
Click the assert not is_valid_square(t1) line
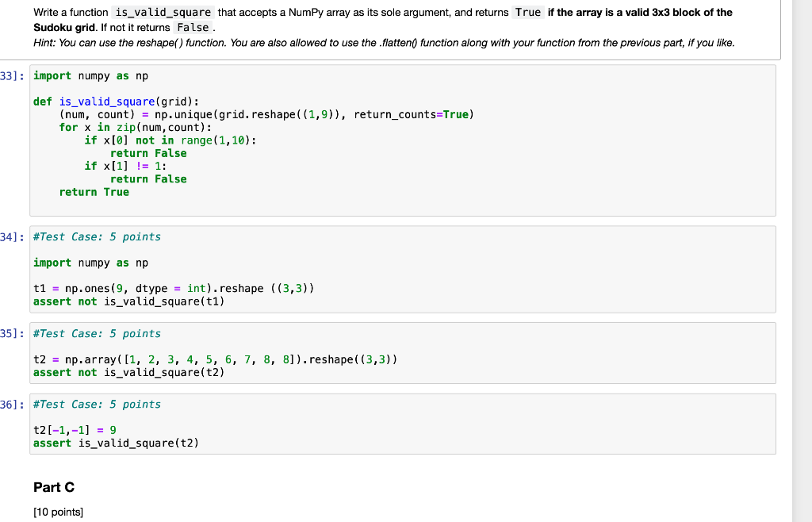127,301
